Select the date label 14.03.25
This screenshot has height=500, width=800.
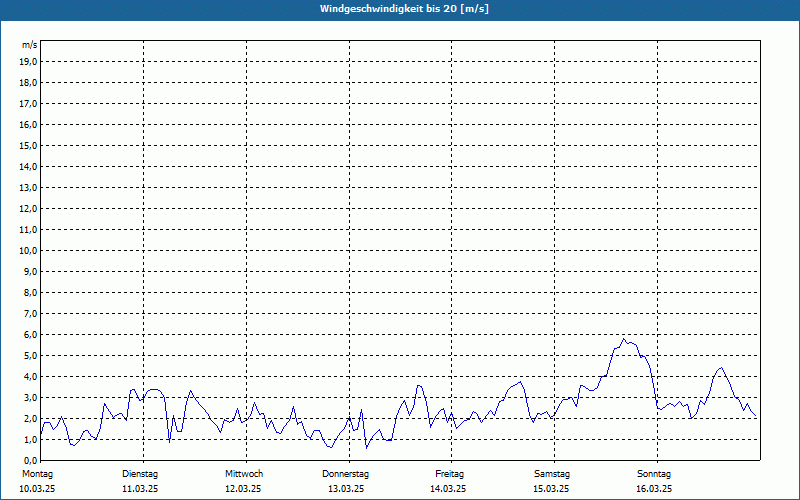coord(449,489)
